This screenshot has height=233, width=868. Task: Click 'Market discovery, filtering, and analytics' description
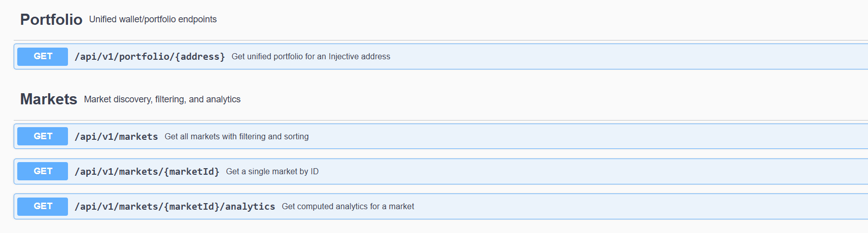click(x=162, y=99)
